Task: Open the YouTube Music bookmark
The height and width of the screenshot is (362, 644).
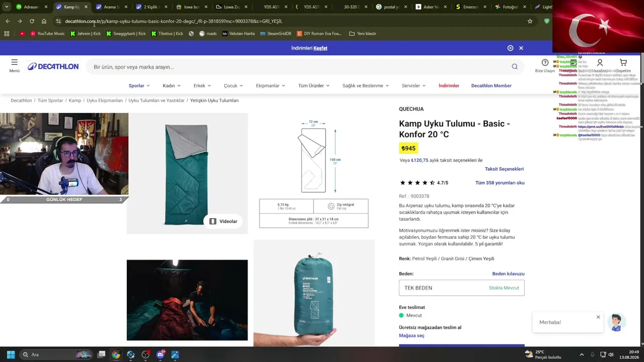Action: (x=48, y=34)
